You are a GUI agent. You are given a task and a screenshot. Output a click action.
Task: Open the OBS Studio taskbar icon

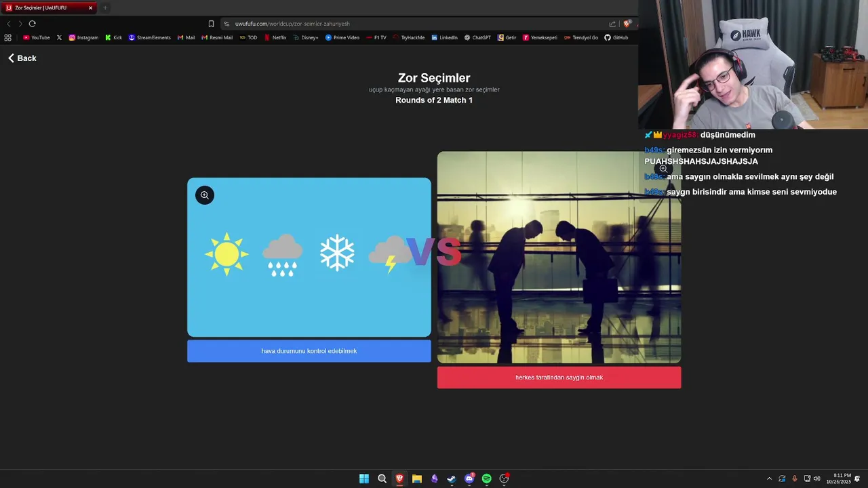504,479
